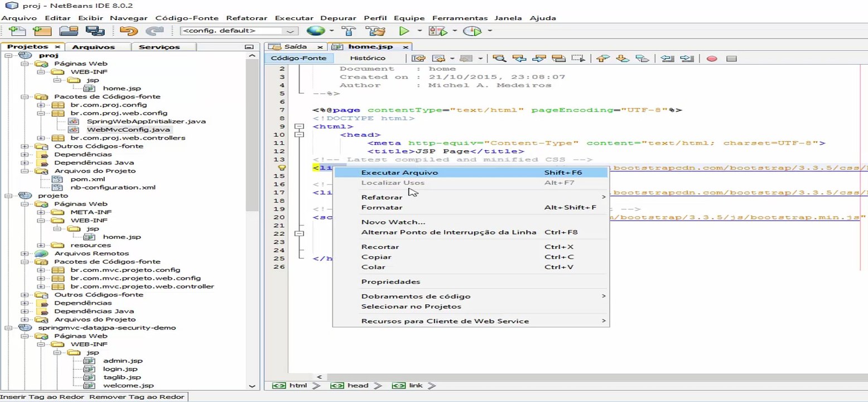Toggle the rectangular selection icon
Viewport: 868px width, 402px height.
pyautogui.click(x=578, y=58)
